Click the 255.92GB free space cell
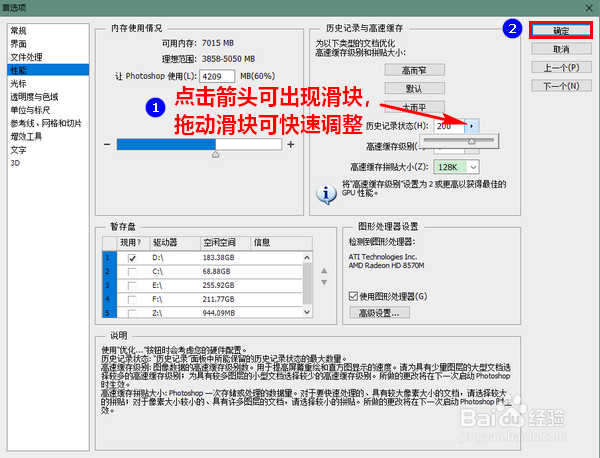Viewport: 600px width, 458px height. (218, 285)
